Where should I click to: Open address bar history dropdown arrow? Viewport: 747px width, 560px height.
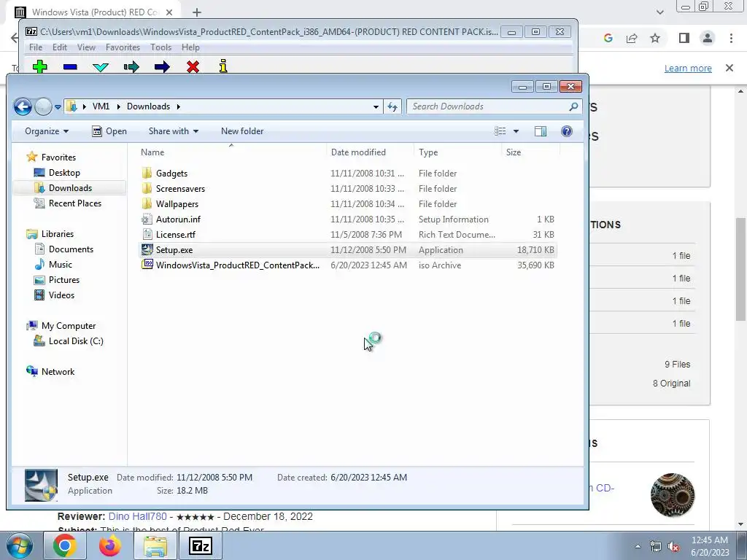point(376,106)
